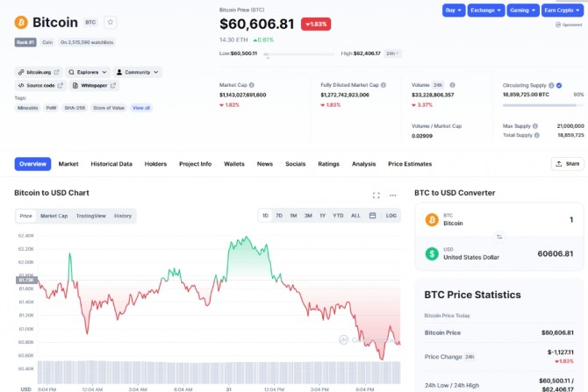
Task: Click the Share button
Action: [568, 164]
